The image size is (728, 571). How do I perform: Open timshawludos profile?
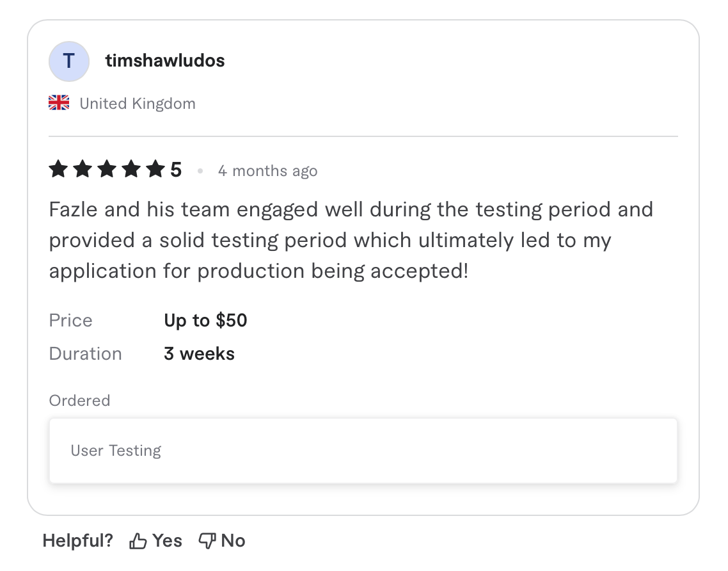(x=165, y=61)
